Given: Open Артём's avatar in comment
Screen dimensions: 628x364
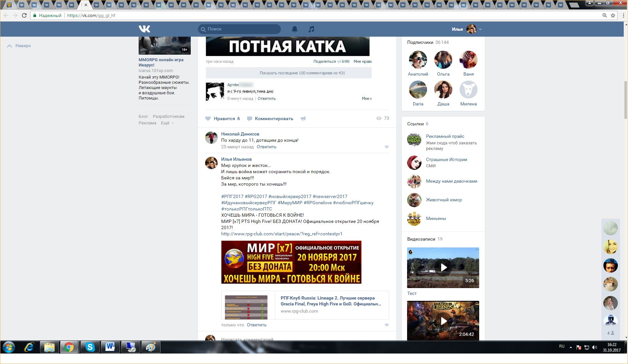Looking at the screenshot, I should tap(215, 92).
